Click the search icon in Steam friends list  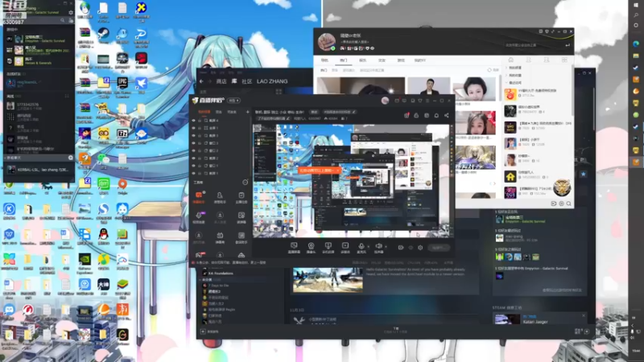63,20
